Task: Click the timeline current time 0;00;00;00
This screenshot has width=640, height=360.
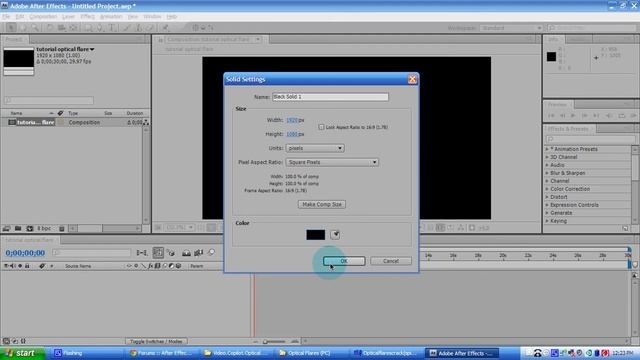Action: tap(25, 253)
